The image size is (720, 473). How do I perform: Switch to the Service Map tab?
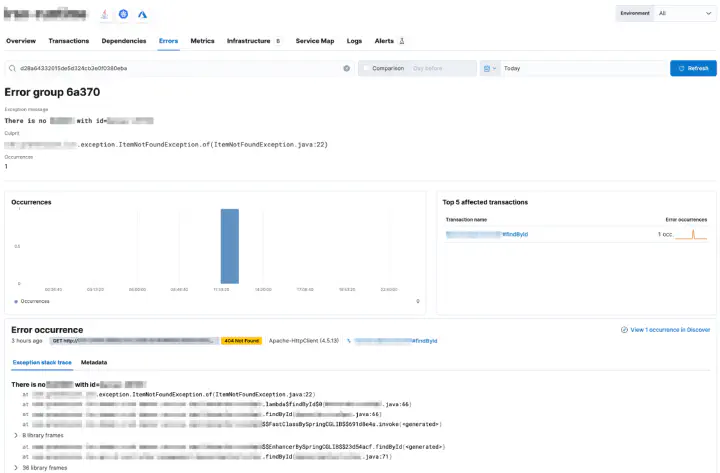[x=315, y=41]
